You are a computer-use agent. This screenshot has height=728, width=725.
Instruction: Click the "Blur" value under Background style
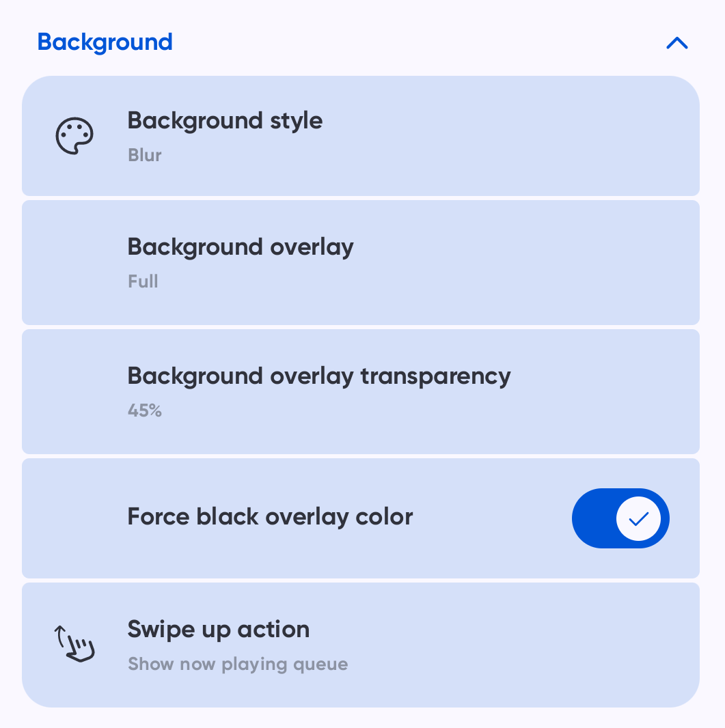point(144,155)
